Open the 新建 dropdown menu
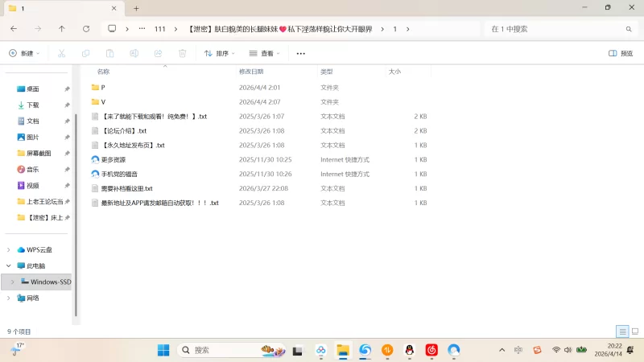 24,53
